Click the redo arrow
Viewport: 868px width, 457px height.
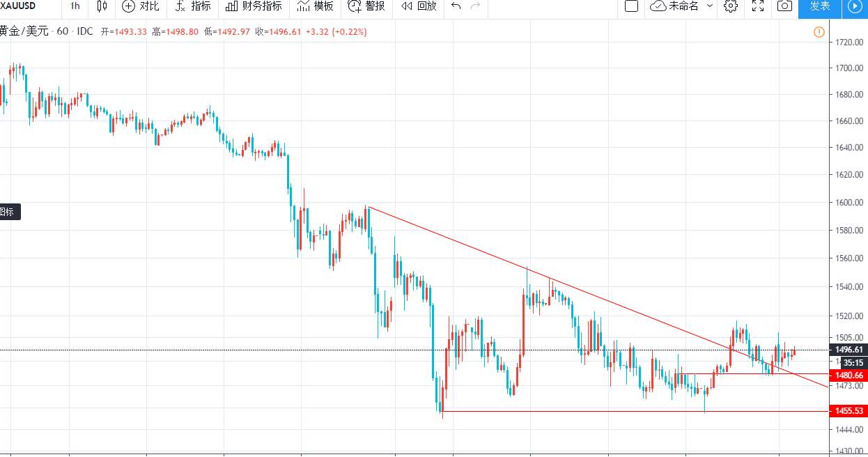pos(476,6)
